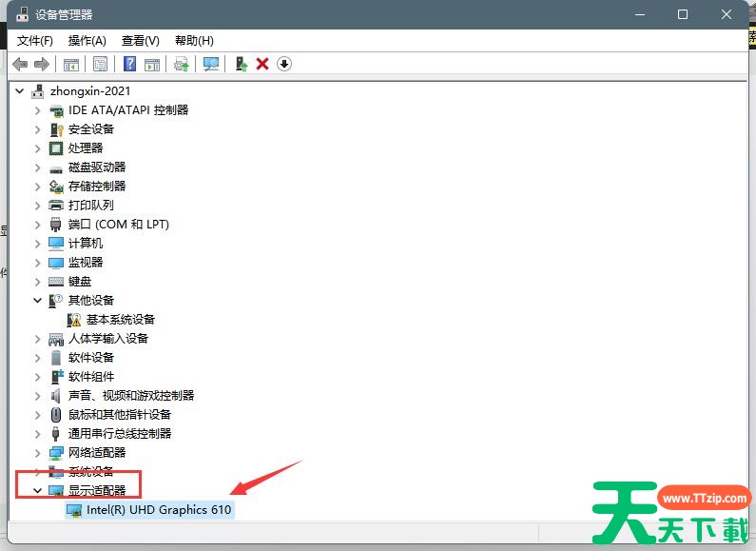This screenshot has height=551, width=756.
Task: Collapse the 显示适配器 node
Action: [38, 491]
